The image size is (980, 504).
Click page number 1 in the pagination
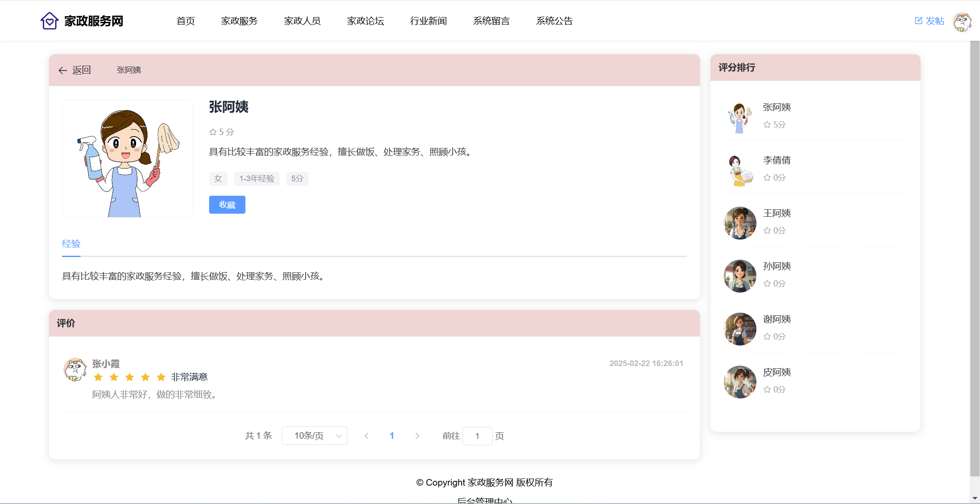pos(392,436)
